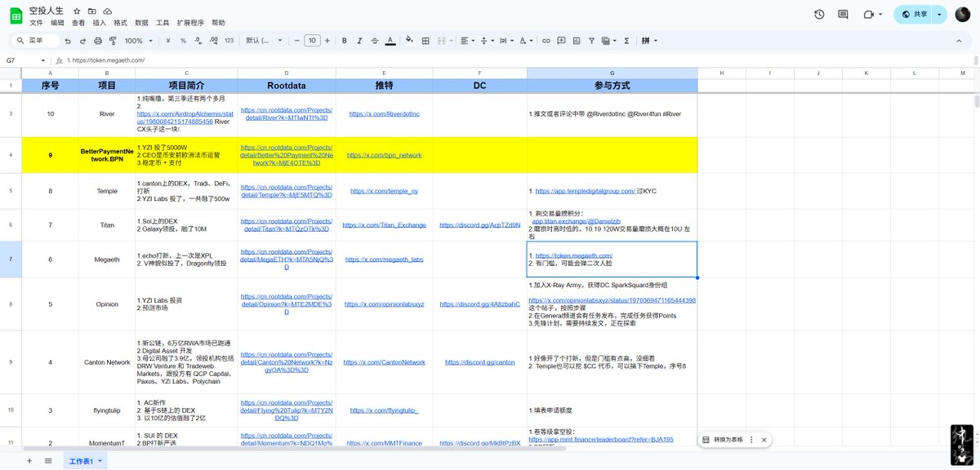Screen dimensions: 980x470
Task: Print the spreadsheet using the printer icon
Action: [x=98, y=40]
